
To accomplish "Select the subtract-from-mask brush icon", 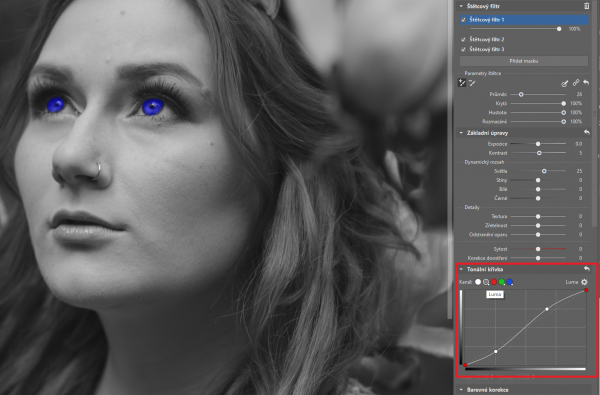I will [x=472, y=83].
